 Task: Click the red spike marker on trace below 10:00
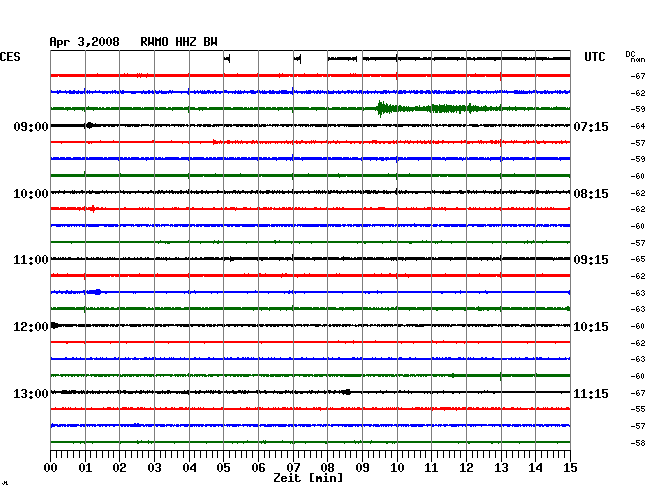(x=93, y=208)
